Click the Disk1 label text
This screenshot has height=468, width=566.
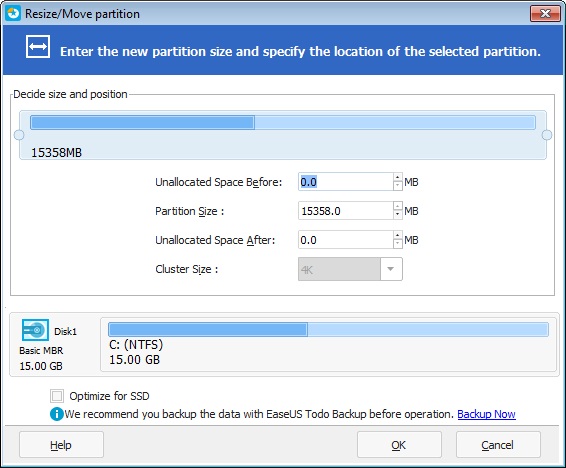65,331
